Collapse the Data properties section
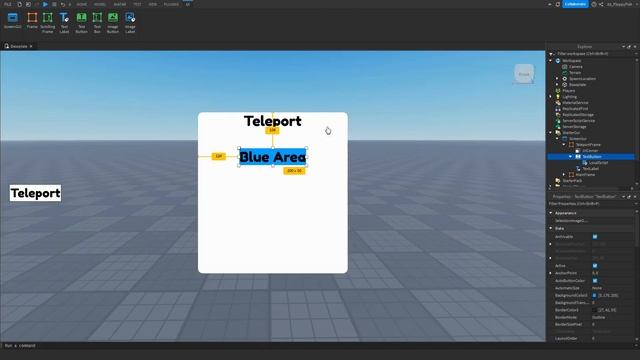The image size is (640, 360). click(551, 229)
